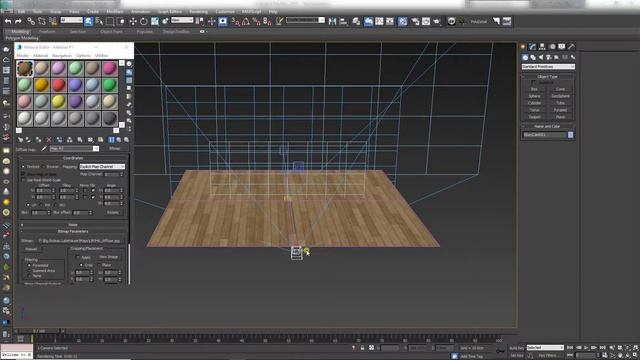Choose the Select Object tool

89,21
